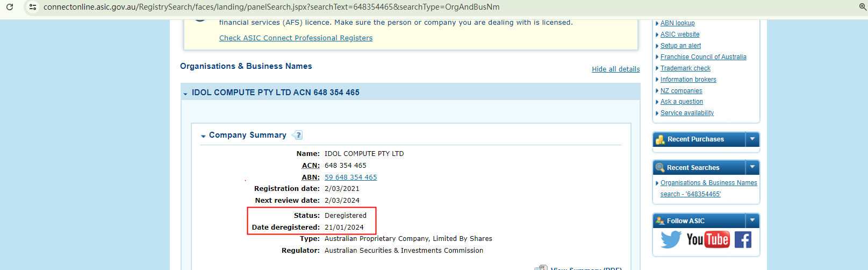Reload the page with browser refresh icon
The width and height of the screenshot is (868, 270).
tap(10, 7)
